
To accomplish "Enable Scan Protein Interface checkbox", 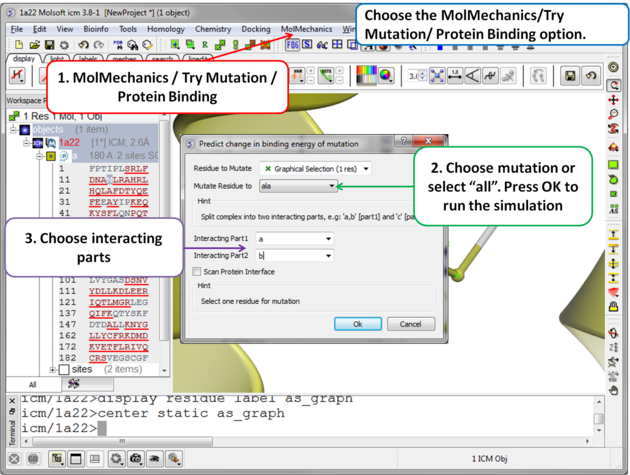I will [x=198, y=272].
